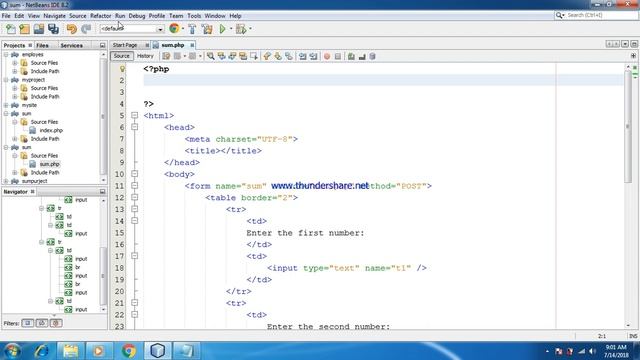Image resolution: width=640 pixels, height=360 pixels.
Task: Click the green Run Project play icon
Action: tap(222, 29)
